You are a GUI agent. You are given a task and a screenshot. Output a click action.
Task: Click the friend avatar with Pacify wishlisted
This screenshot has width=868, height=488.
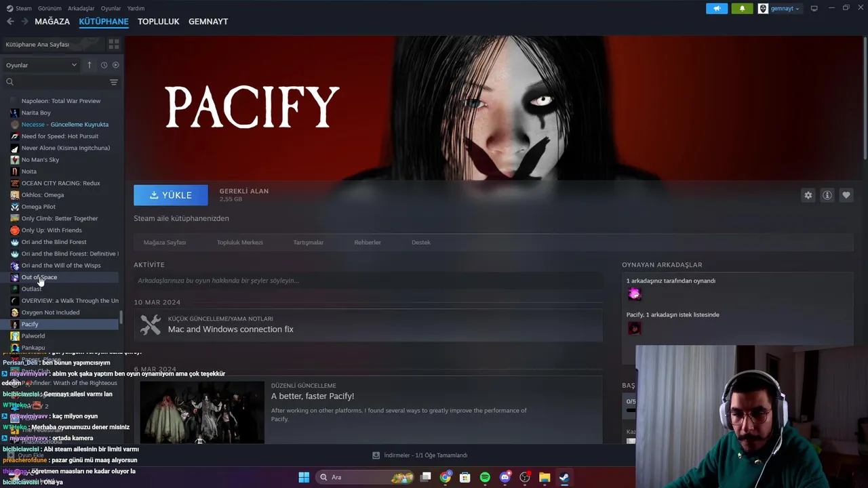coord(634,328)
